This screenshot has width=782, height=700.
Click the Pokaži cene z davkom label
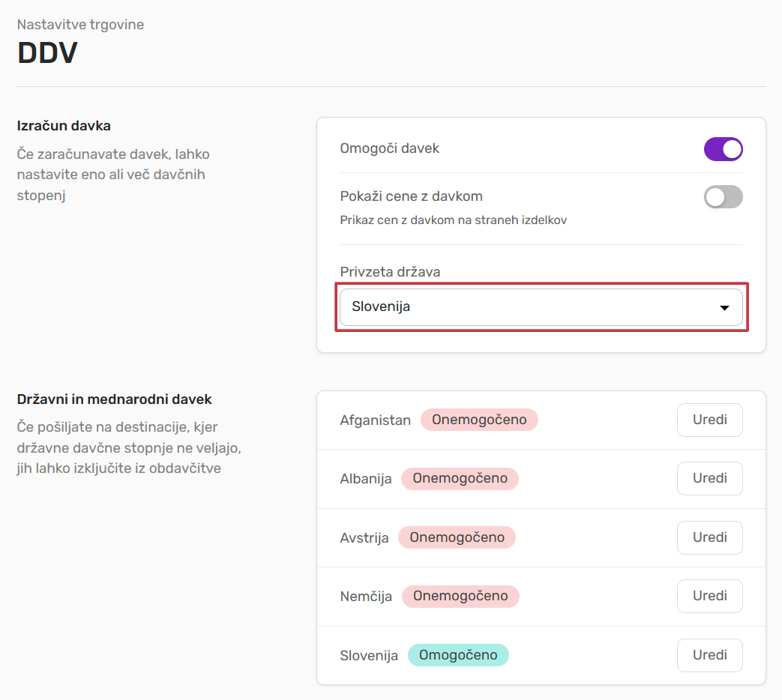point(411,196)
